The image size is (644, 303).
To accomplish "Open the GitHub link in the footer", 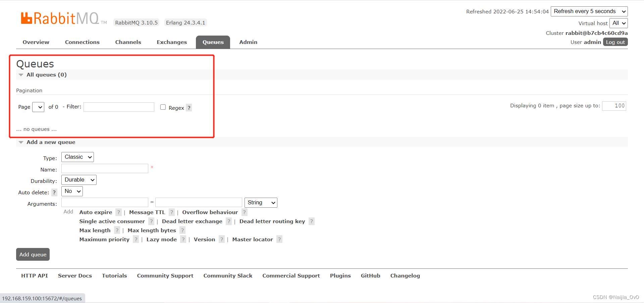I will click(x=370, y=275).
